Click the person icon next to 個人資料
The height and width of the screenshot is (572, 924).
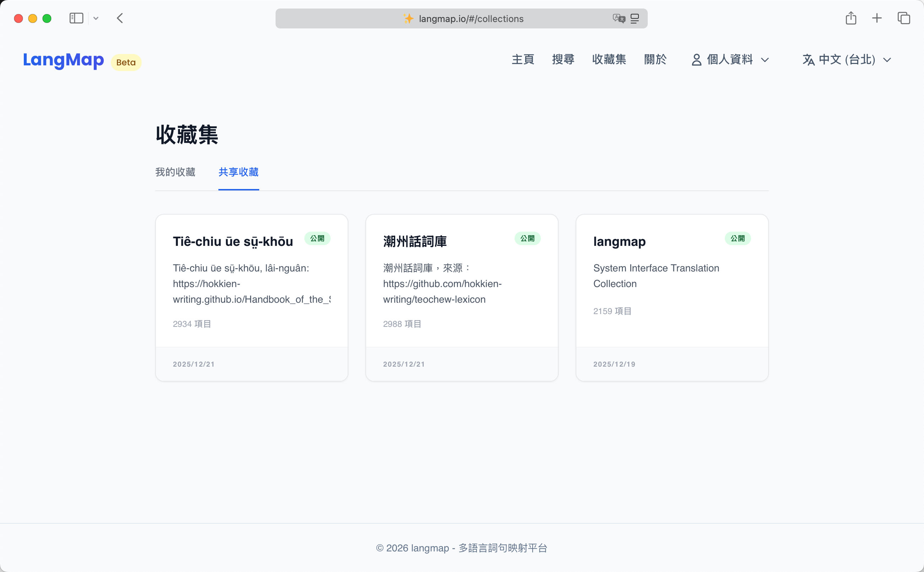point(697,59)
